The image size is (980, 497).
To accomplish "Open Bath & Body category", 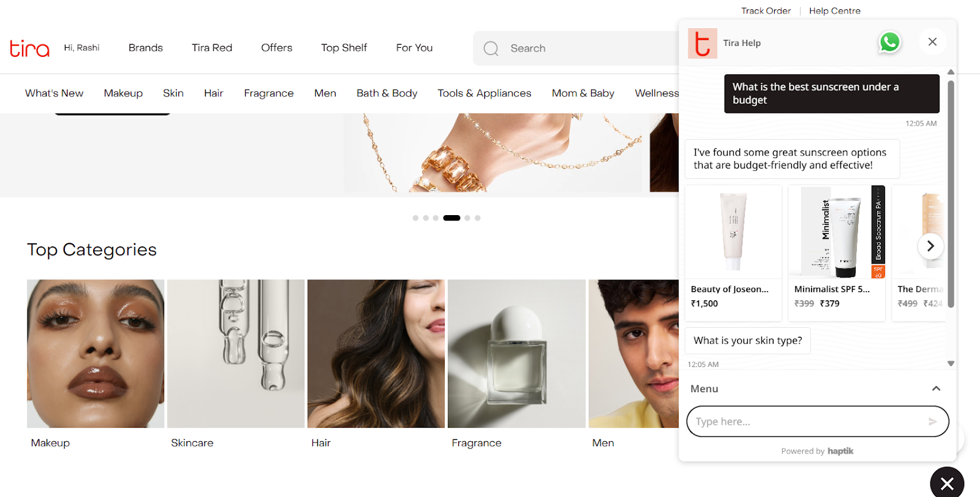I will 387,93.
